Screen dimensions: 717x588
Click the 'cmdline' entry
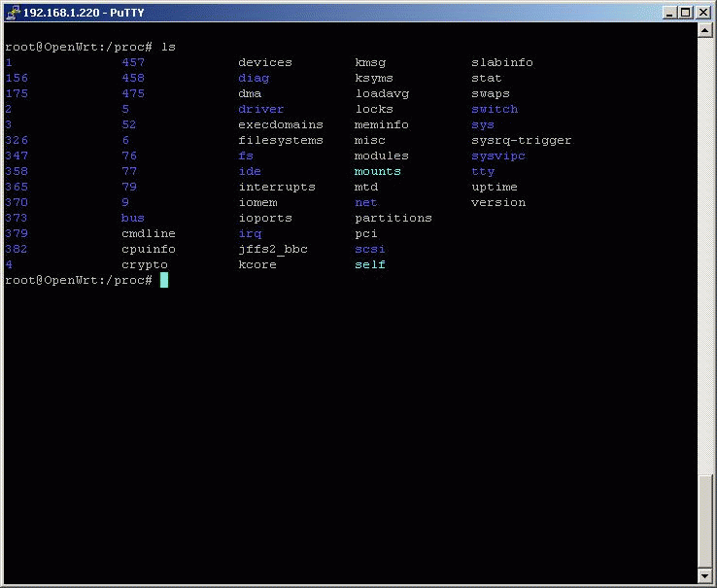point(149,233)
